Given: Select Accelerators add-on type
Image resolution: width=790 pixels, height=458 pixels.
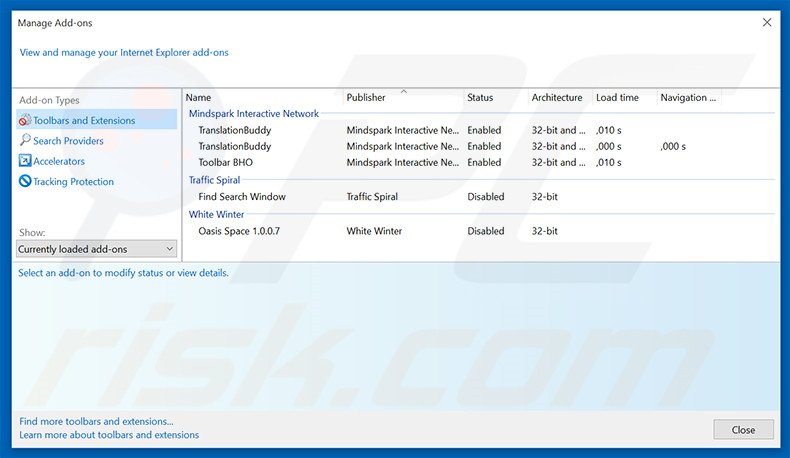Looking at the screenshot, I should pos(58,161).
